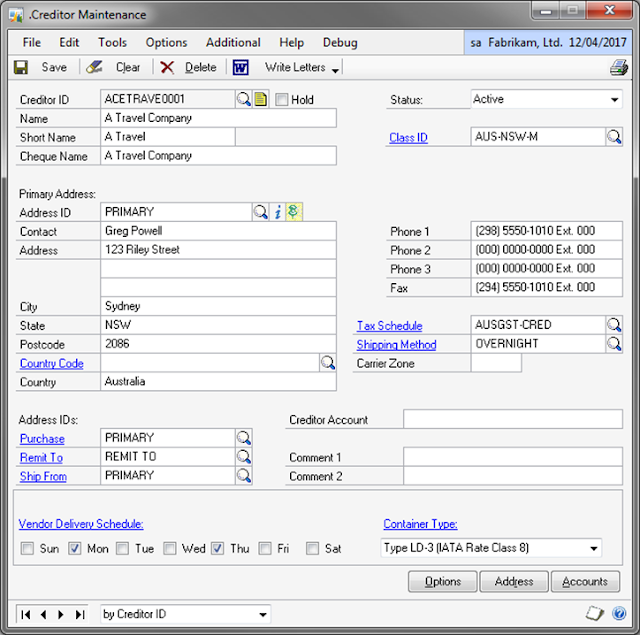This screenshot has width=640, height=635.
Task: Click the green map icon beside Address ID
Action: (293, 212)
